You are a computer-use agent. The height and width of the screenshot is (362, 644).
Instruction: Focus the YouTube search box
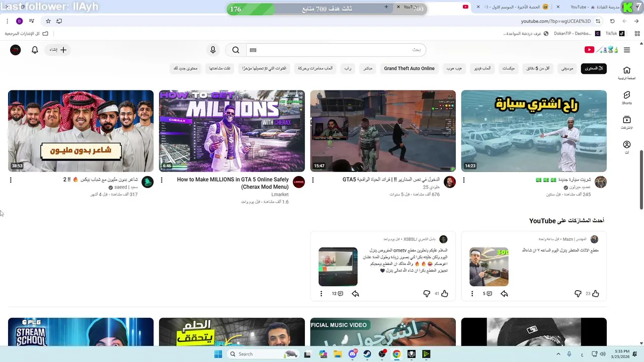click(x=336, y=50)
